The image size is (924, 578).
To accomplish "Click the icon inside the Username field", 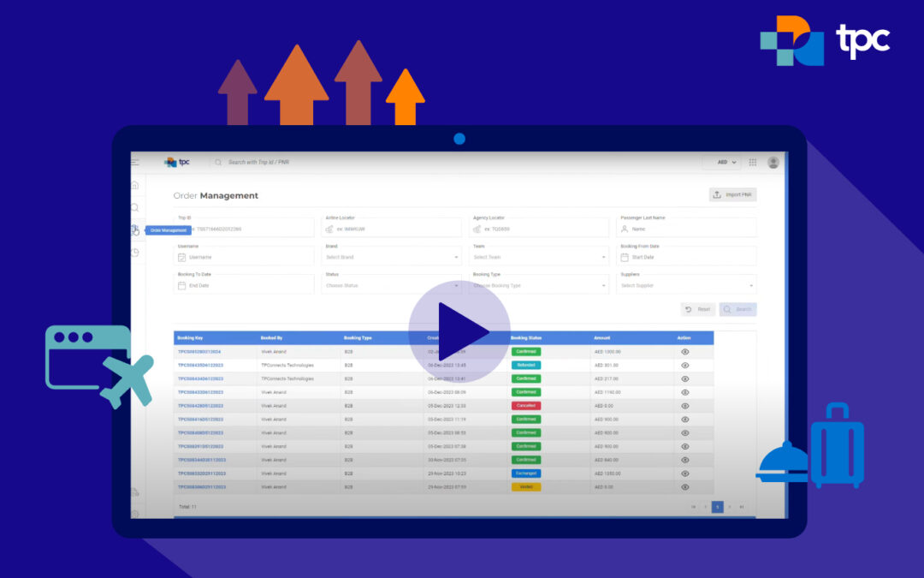I will pyautogui.click(x=182, y=257).
